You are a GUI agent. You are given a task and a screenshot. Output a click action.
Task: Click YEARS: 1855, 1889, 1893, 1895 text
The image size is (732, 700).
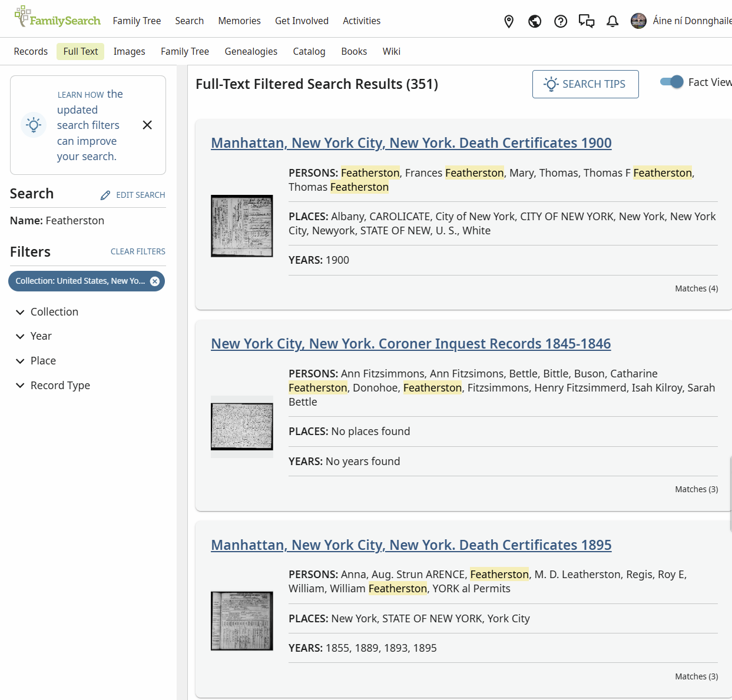(363, 648)
